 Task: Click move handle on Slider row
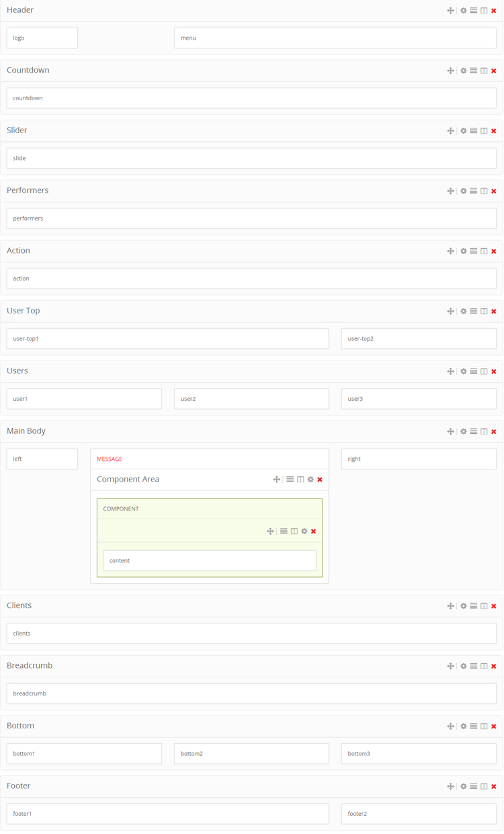pos(450,131)
